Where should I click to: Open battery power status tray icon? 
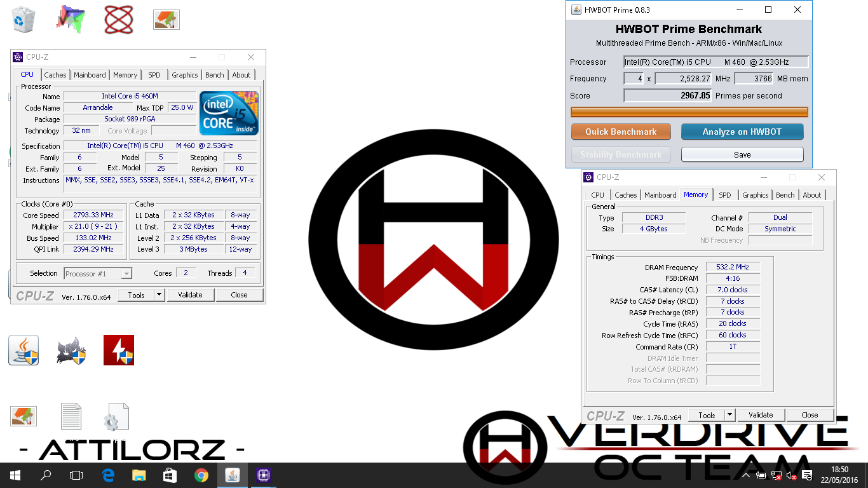pos(762,475)
